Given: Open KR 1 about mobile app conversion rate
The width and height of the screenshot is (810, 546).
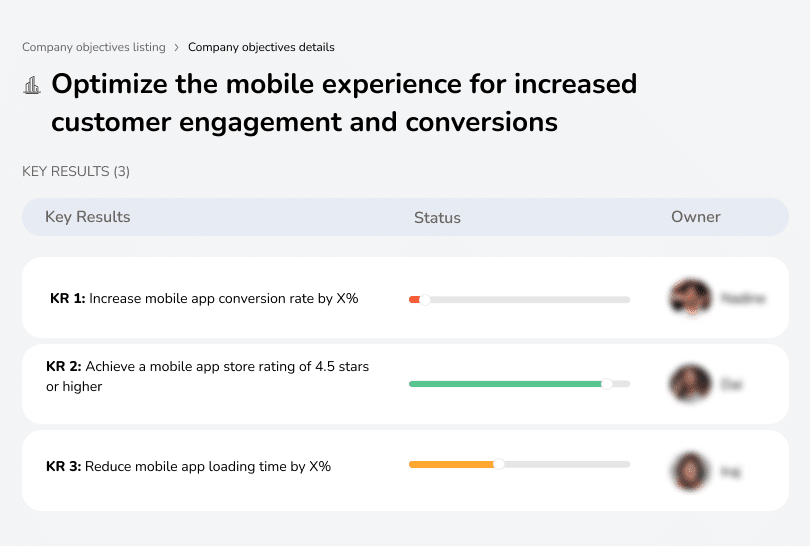Looking at the screenshot, I should (204, 298).
